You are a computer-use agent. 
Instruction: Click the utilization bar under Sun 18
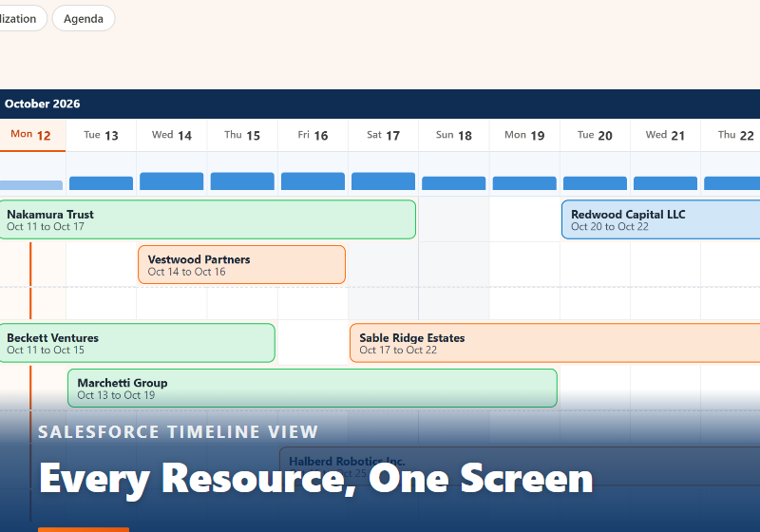[454, 183]
